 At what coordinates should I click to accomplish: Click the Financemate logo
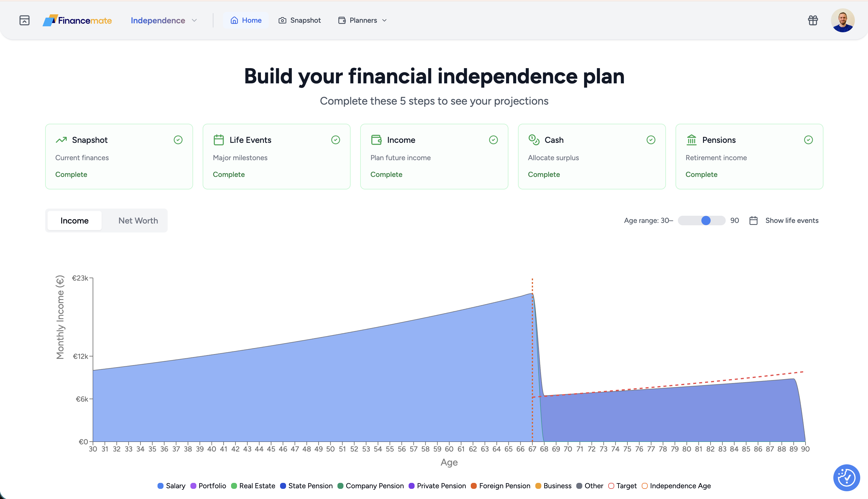[x=77, y=20]
